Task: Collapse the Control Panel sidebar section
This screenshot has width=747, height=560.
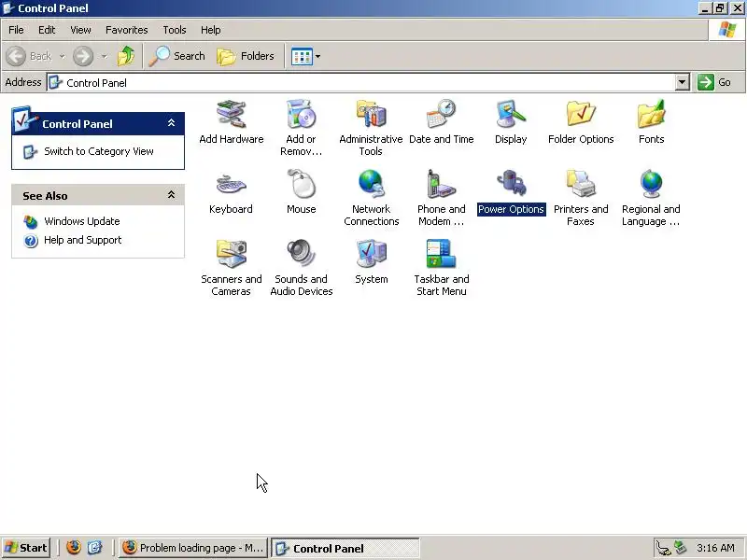Action: point(171,123)
